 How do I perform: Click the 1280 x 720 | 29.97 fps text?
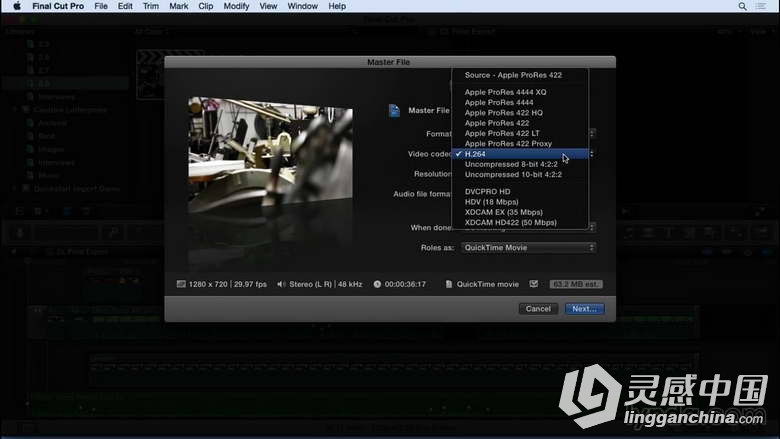point(228,284)
